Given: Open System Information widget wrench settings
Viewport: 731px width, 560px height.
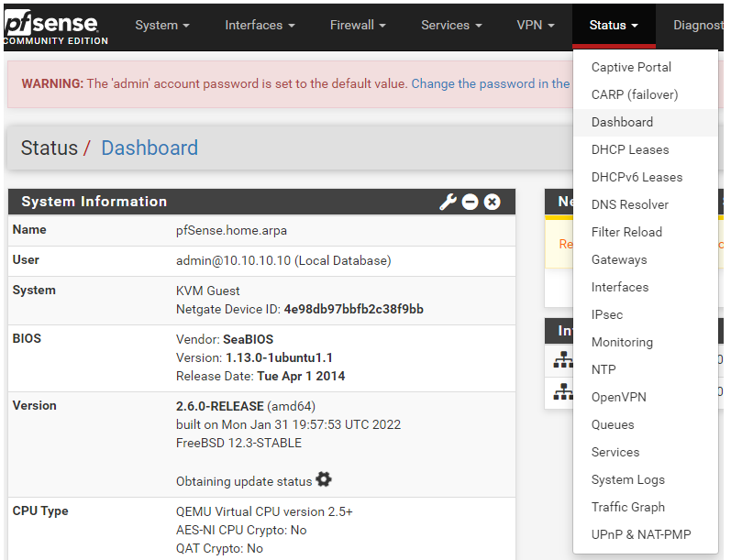Looking at the screenshot, I should (x=448, y=202).
